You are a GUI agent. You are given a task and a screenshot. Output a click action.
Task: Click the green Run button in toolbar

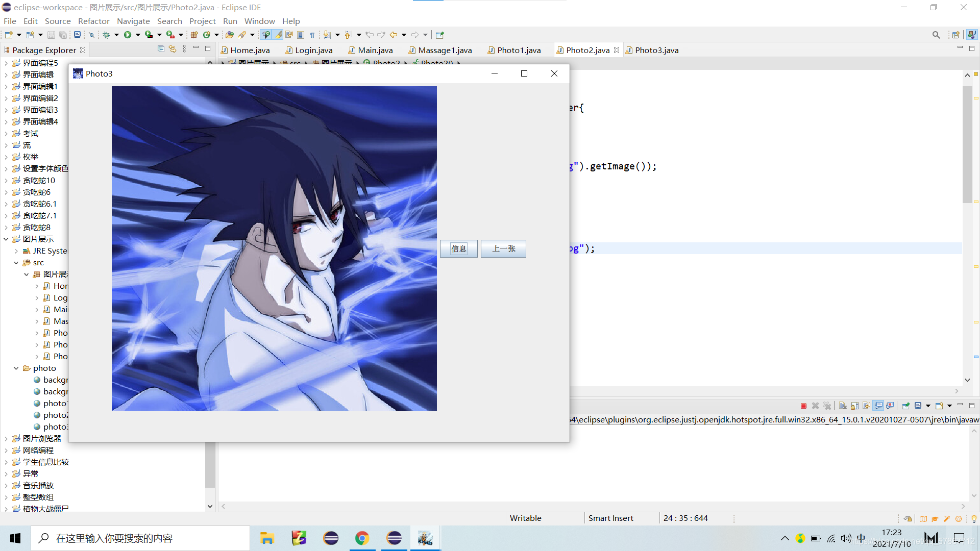(x=128, y=35)
